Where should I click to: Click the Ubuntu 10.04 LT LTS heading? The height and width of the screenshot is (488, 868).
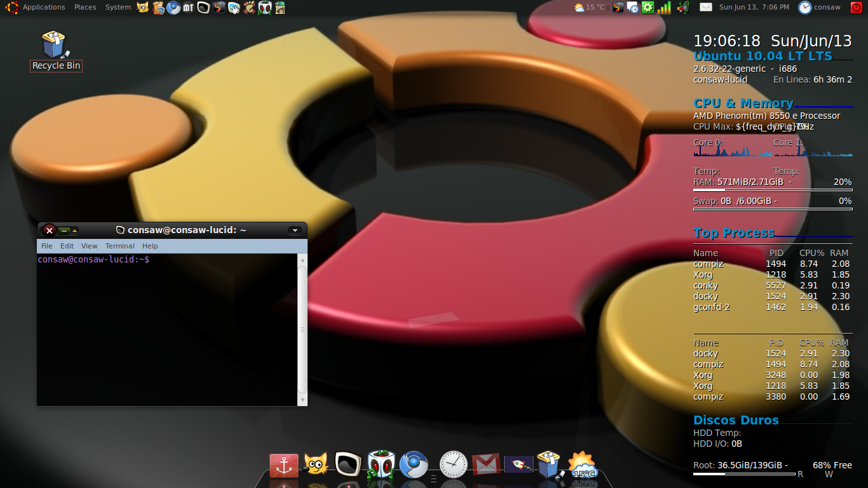(763, 56)
